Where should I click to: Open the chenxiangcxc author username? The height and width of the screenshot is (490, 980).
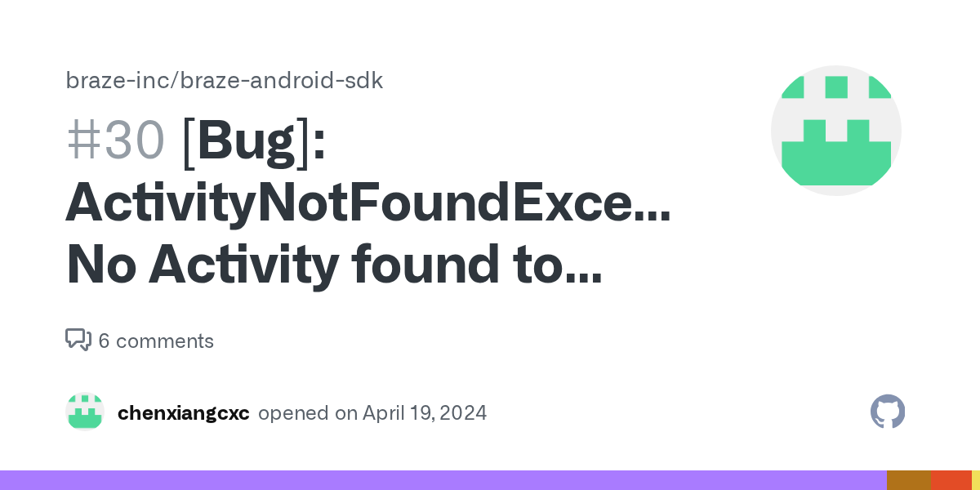(x=184, y=413)
